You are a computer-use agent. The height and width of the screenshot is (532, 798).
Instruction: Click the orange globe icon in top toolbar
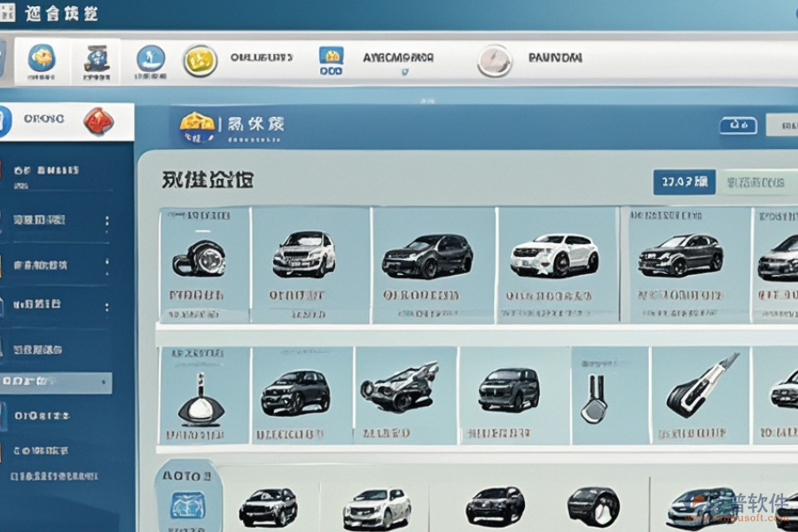coord(42,59)
